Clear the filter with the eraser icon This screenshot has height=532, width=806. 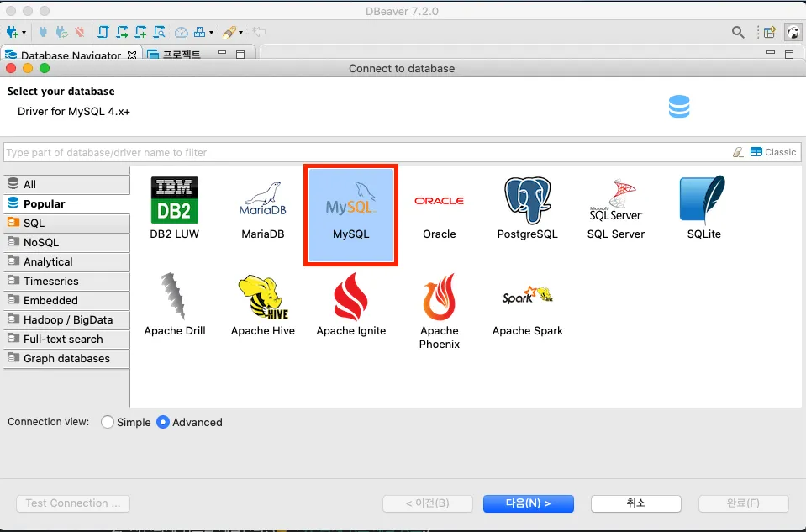click(x=738, y=152)
